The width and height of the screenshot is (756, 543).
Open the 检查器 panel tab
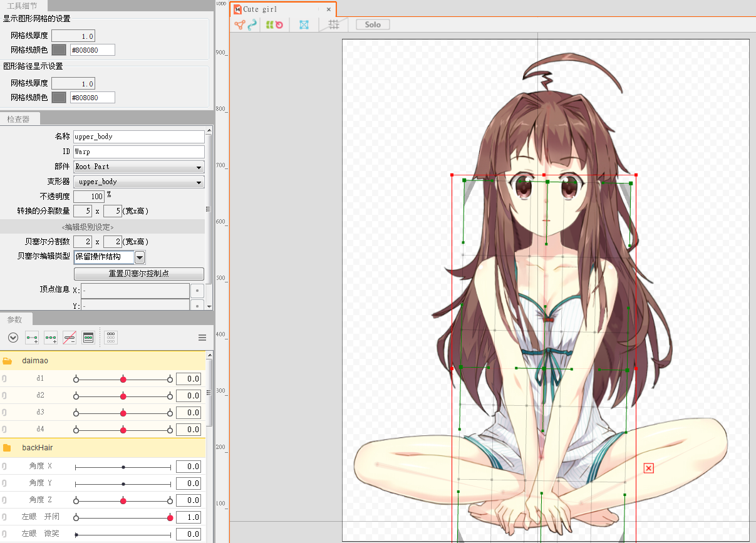coord(19,119)
